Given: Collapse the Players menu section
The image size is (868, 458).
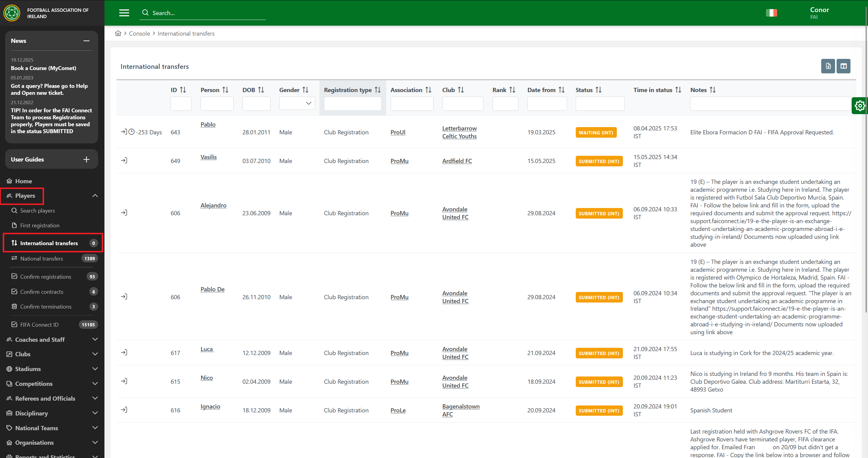Looking at the screenshot, I should [95, 196].
